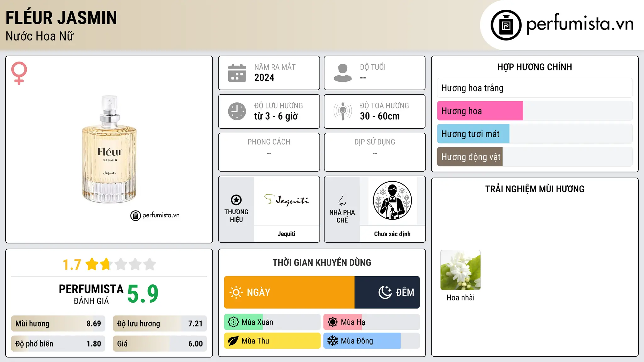644x362 pixels.
Task: Click the từ 3 - 6 giờ longevity value
Action: coord(276,116)
